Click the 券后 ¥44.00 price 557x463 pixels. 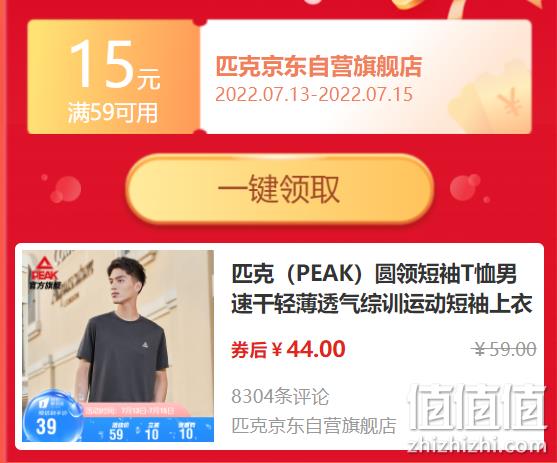click(x=288, y=349)
